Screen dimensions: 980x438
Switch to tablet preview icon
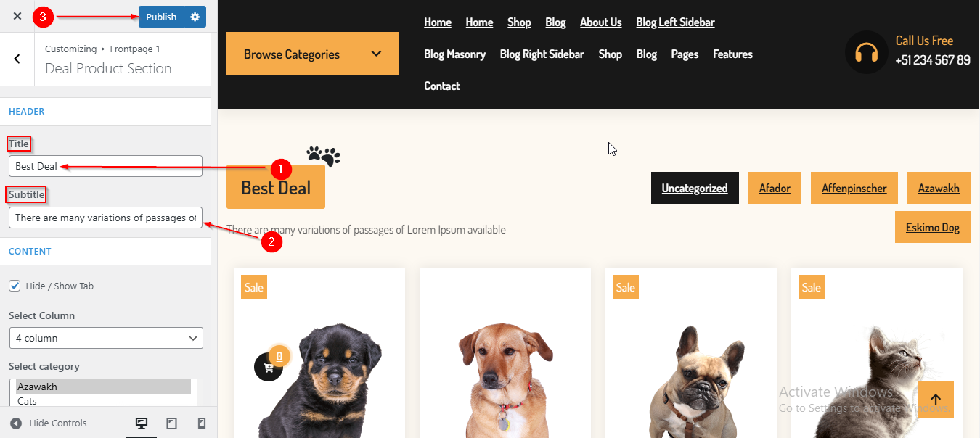pyautogui.click(x=172, y=423)
